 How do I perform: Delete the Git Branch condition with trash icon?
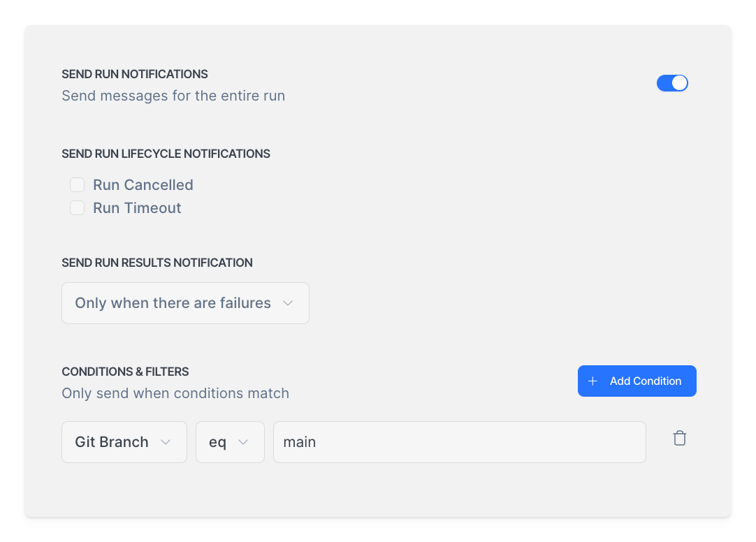679,439
